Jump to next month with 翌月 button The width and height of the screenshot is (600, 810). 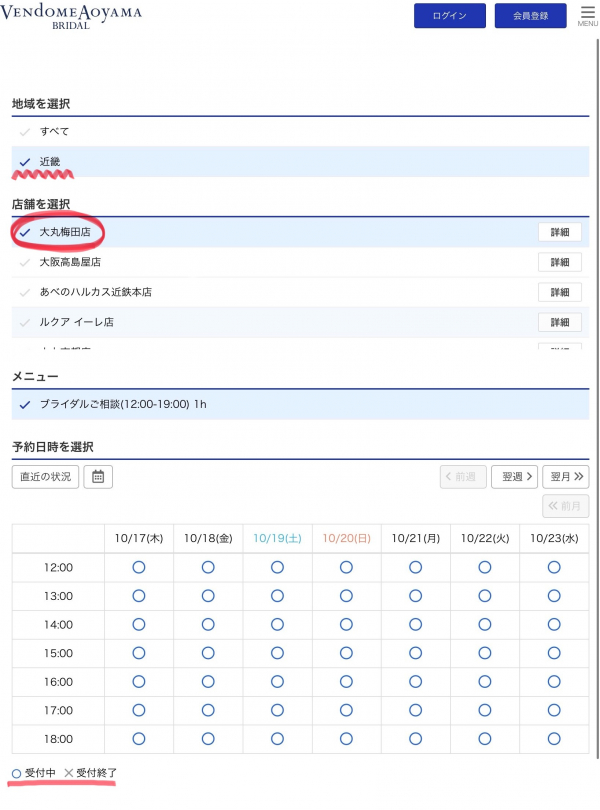pos(567,476)
